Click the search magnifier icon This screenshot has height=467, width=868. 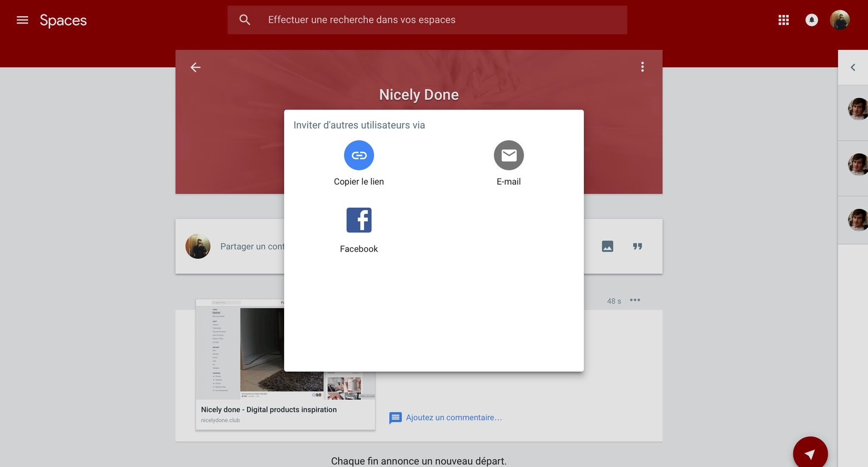245,20
